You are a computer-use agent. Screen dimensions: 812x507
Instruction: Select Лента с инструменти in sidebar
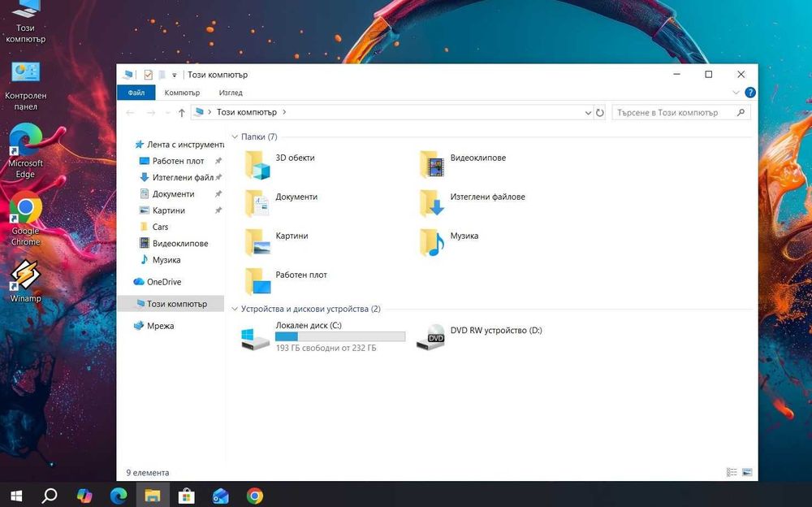[179, 145]
